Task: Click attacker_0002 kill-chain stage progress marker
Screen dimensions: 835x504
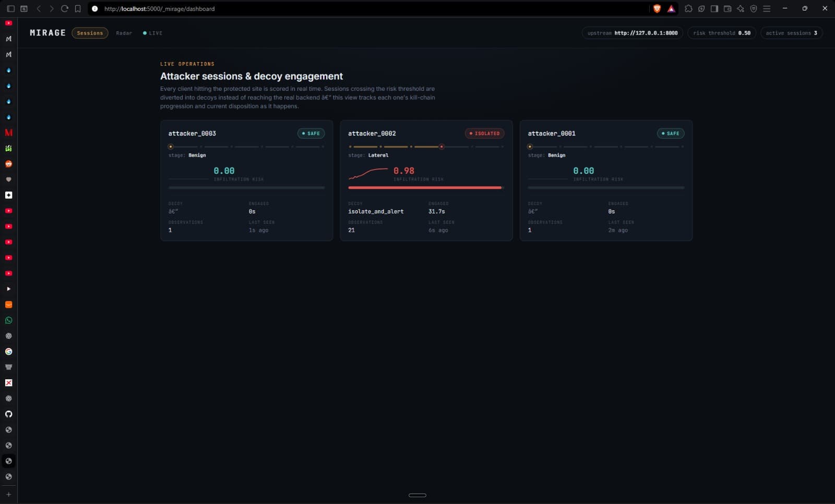Action: click(442, 147)
